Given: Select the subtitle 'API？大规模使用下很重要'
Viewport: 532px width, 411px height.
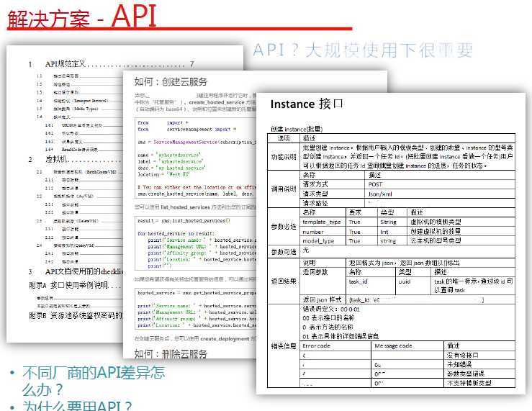Looking at the screenshot, I should click(x=363, y=50).
